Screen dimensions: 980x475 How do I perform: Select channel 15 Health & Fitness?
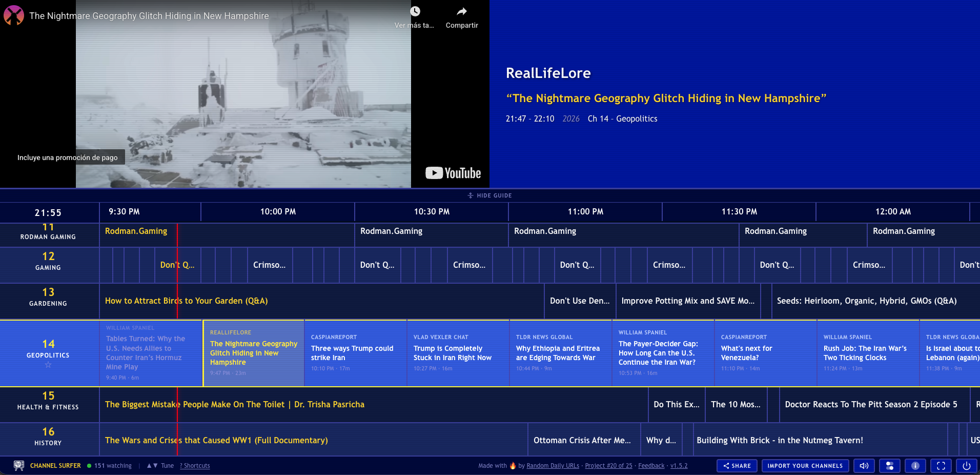[x=48, y=401]
